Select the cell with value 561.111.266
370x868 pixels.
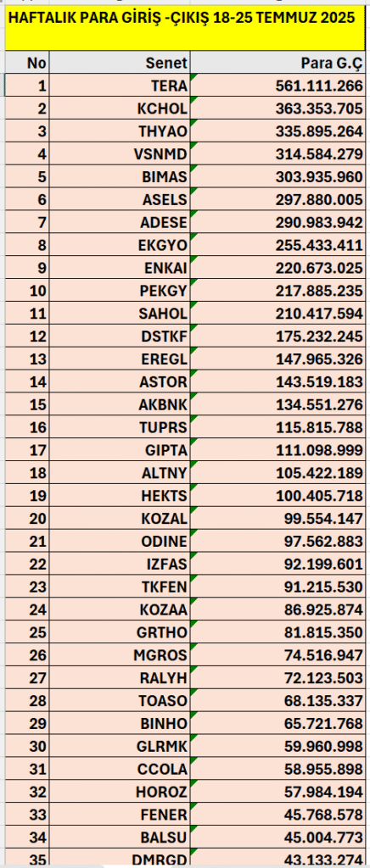coord(278,86)
